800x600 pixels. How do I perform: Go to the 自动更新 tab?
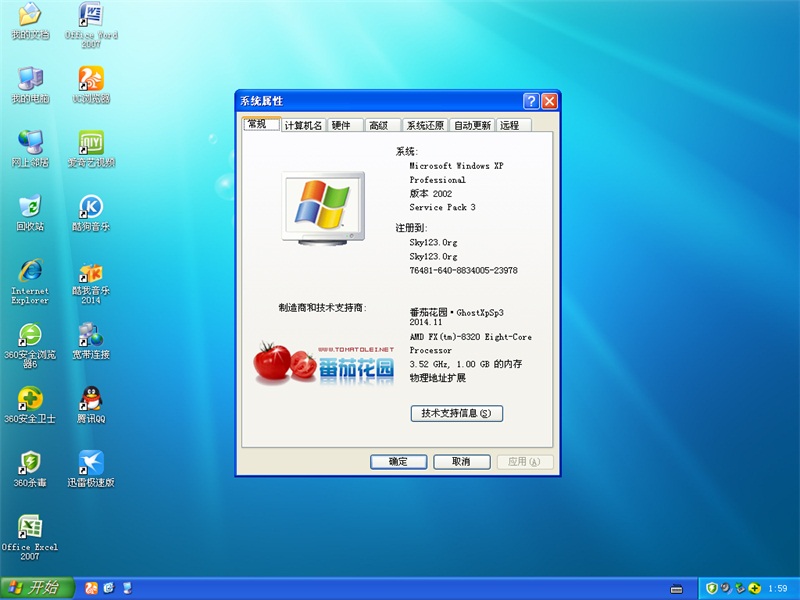(472, 126)
